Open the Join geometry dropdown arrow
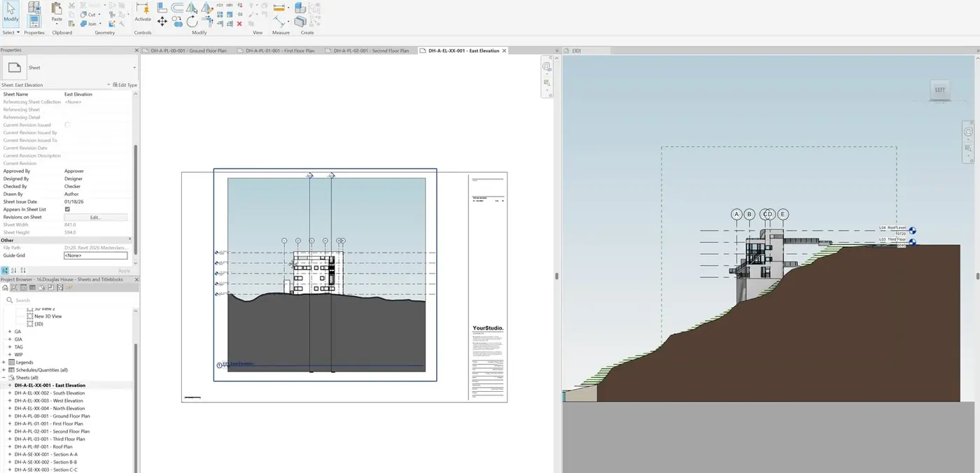 click(x=100, y=24)
